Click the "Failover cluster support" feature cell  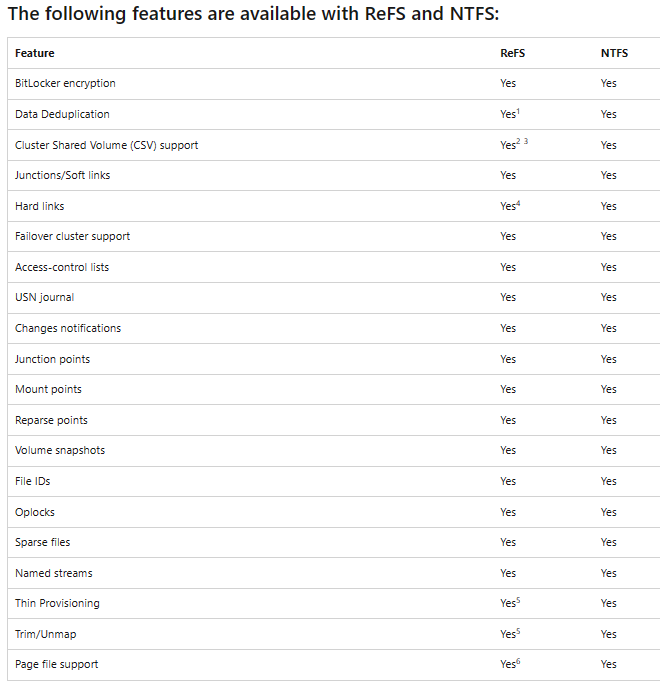pos(72,236)
